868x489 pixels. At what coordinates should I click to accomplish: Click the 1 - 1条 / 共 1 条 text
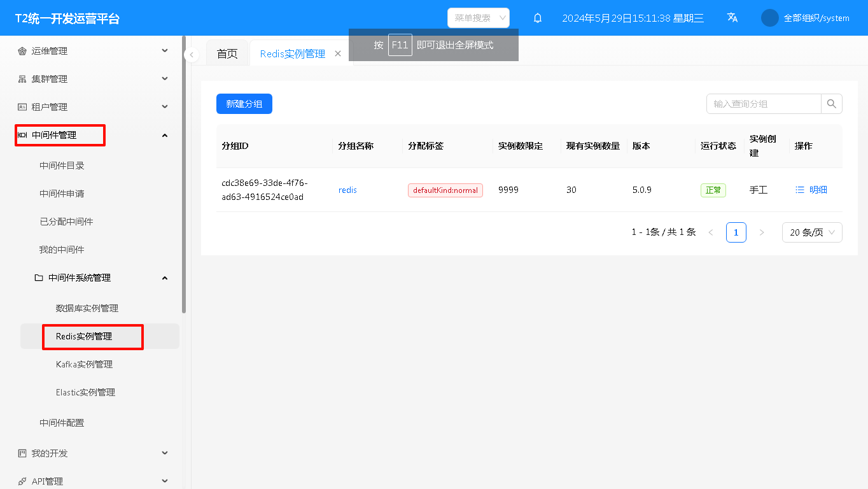coord(664,232)
